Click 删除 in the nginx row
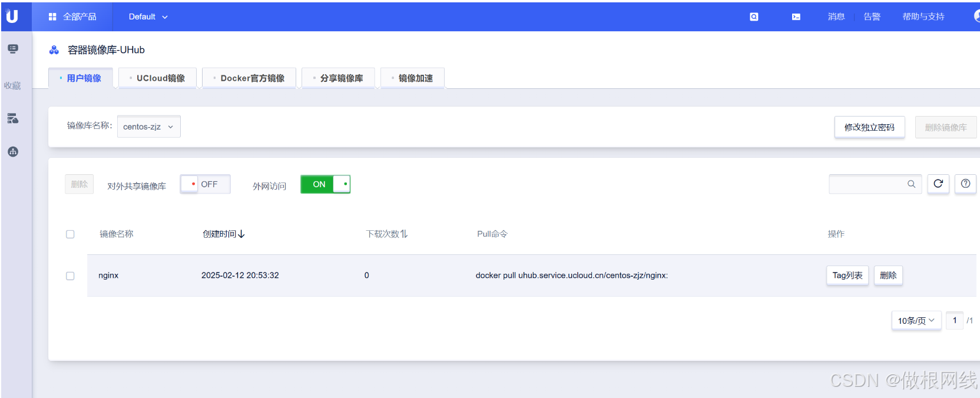The height and width of the screenshot is (398, 980). (x=888, y=275)
